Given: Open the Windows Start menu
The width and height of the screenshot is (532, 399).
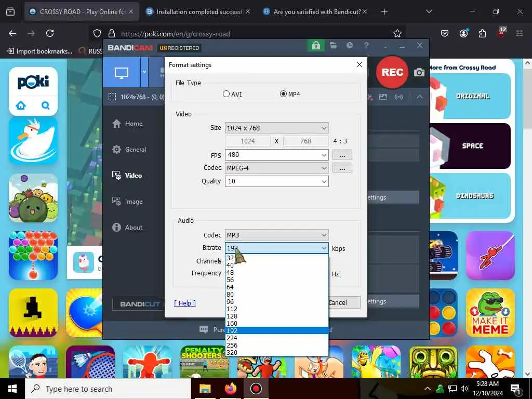Looking at the screenshot, I should tap(12, 389).
